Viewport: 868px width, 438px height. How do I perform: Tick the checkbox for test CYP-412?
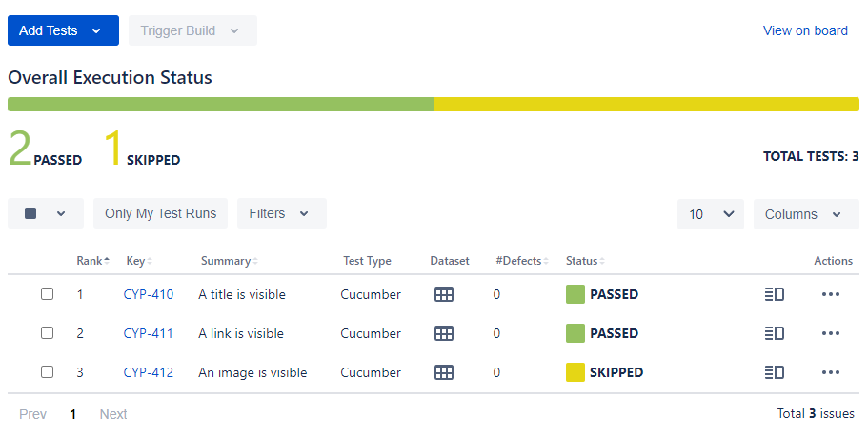pyautogui.click(x=47, y=372)
